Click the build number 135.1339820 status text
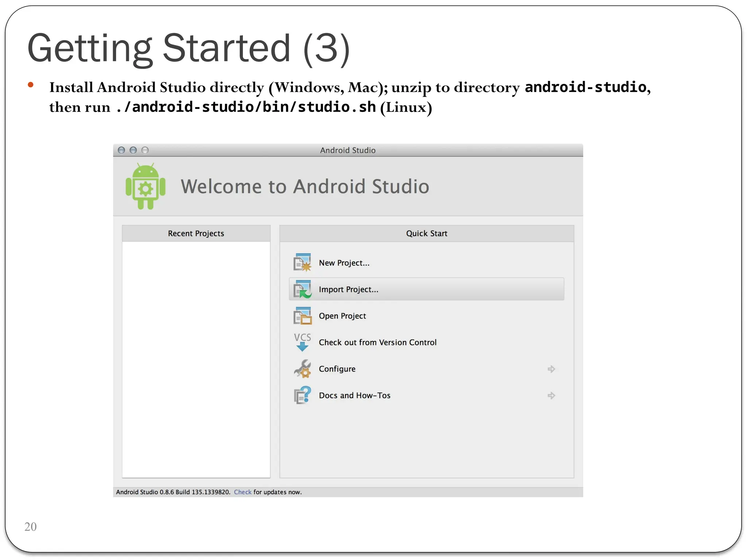The image size is (747, 560). tap(211, 492)
